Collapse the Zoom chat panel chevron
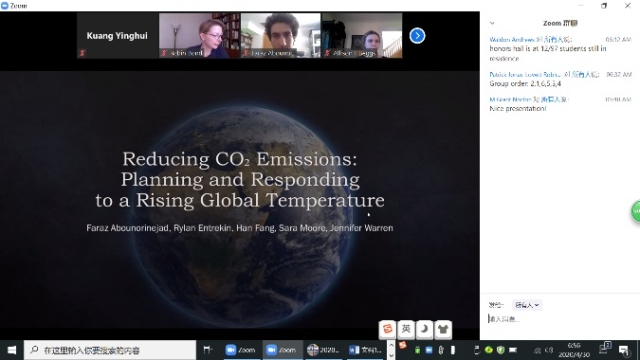Screen dimensions: 640x360 pos(492,23)
